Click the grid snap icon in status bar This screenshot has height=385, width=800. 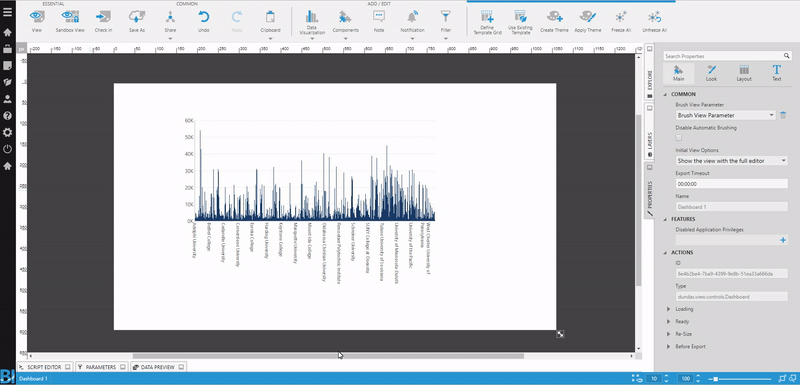636,379
